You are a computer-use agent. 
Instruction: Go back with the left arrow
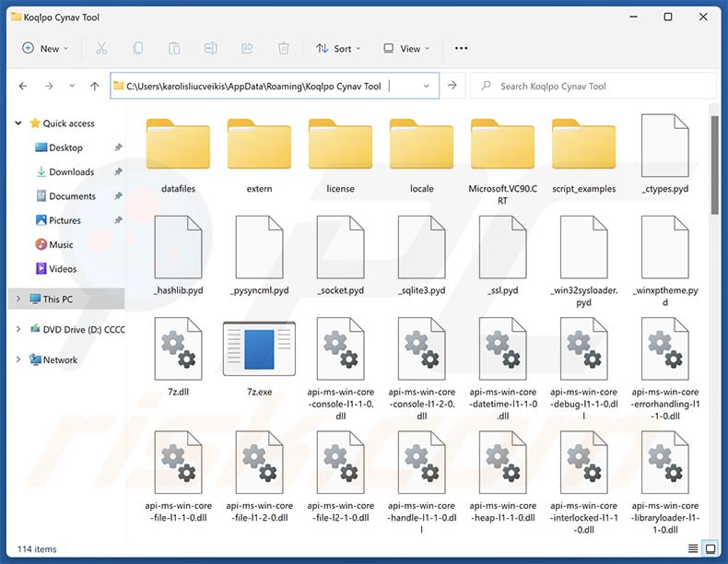pos(23,86)
